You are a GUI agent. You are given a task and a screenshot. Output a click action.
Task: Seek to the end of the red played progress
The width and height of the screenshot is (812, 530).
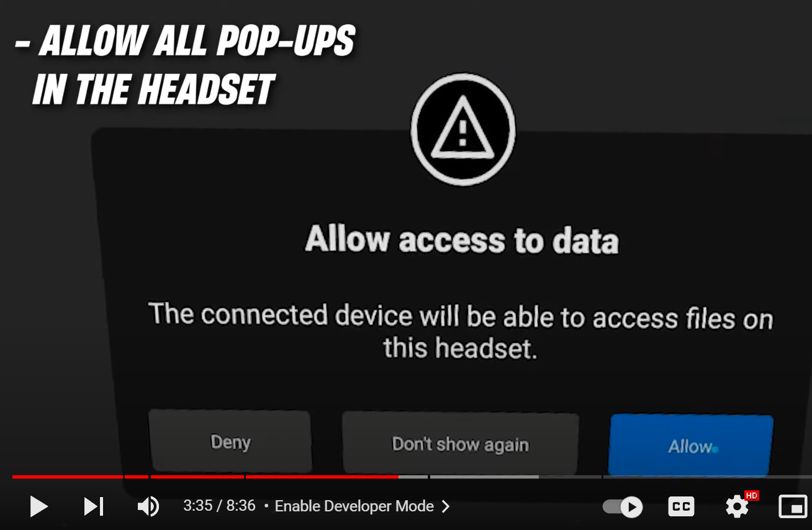coord(397,477)
